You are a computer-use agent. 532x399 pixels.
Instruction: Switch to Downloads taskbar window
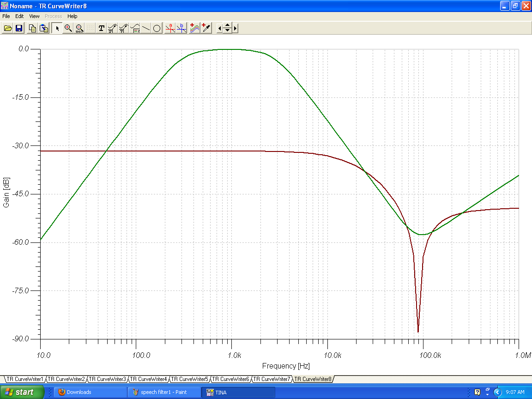coord(90,392)
